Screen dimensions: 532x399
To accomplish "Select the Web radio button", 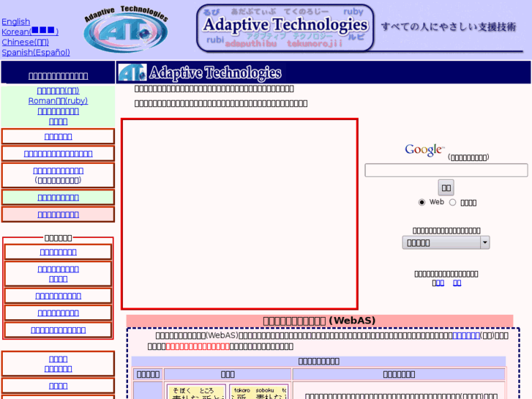I will (x=422, y=202).
